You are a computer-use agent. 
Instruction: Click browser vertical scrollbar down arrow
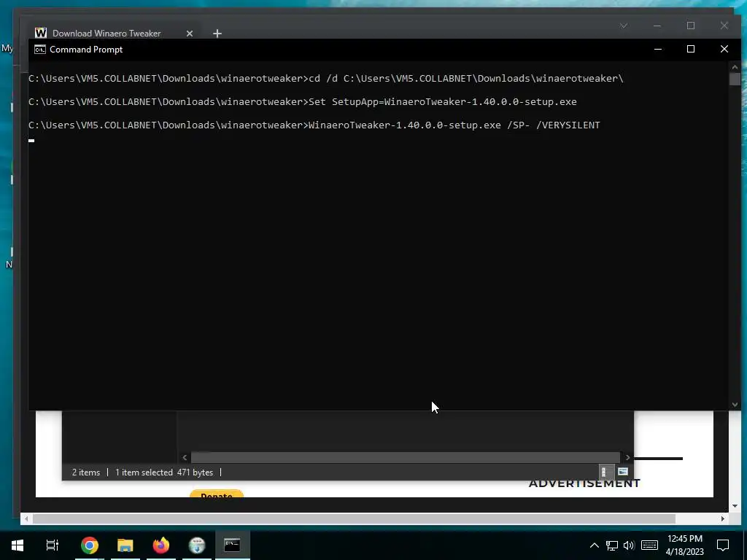(x=735, y=506)
